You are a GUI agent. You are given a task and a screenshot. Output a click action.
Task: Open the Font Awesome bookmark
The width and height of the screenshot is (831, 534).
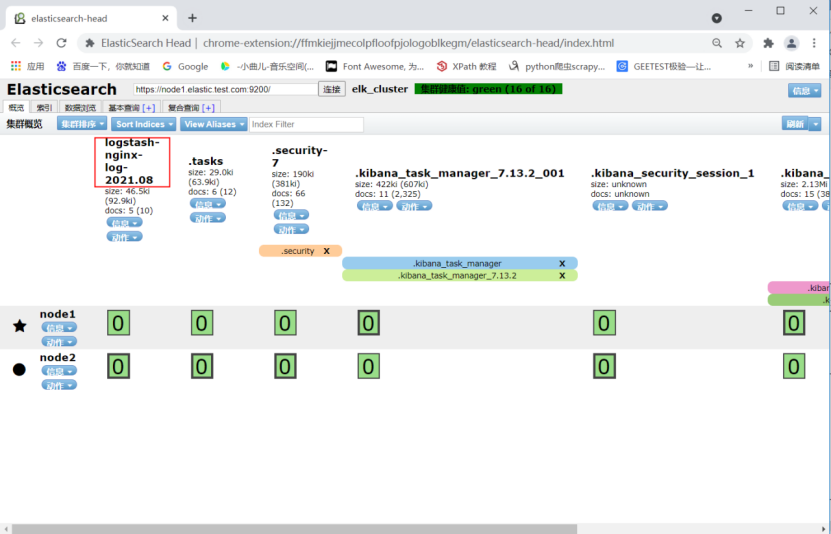(375, 66)
